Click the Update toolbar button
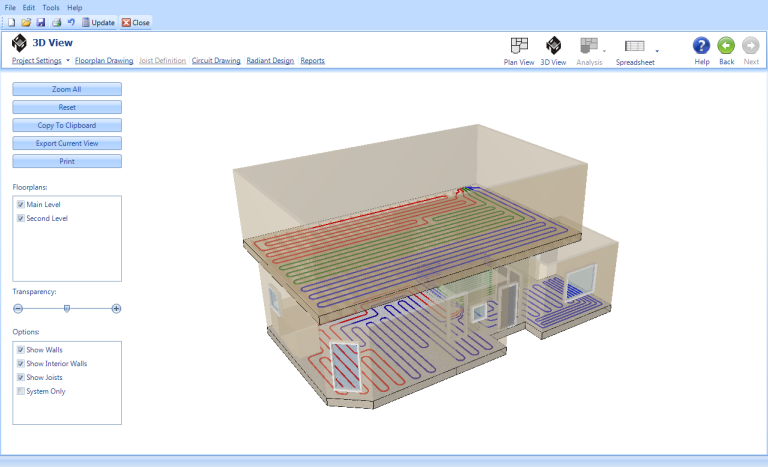The width and height of the screenshot is (768, 467). [98, 23]
